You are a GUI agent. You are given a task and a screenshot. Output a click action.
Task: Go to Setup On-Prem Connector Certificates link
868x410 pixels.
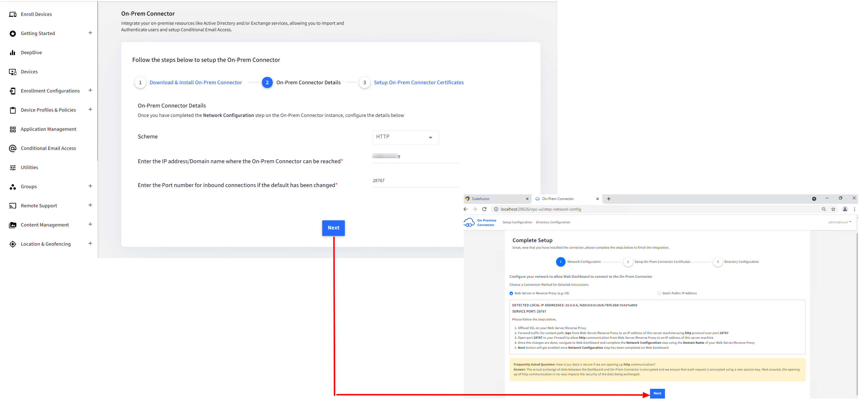click(x=418, y=82)
